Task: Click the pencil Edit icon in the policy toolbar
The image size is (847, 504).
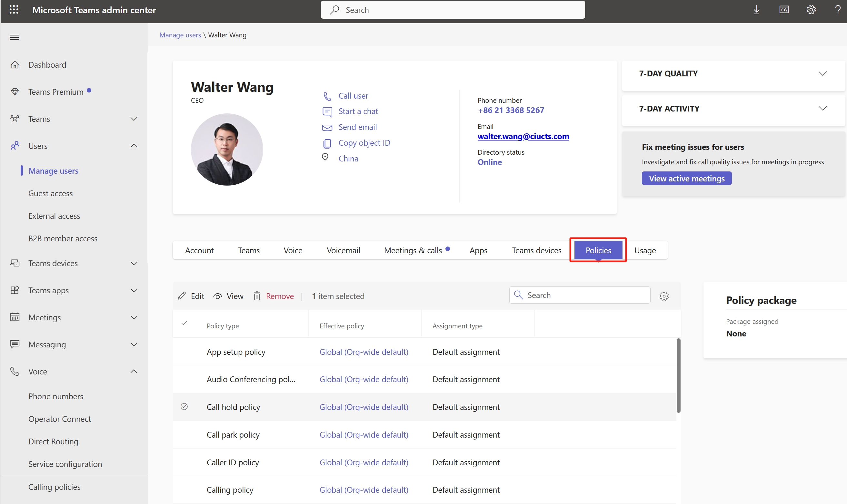Action: (x=182, y=296)
